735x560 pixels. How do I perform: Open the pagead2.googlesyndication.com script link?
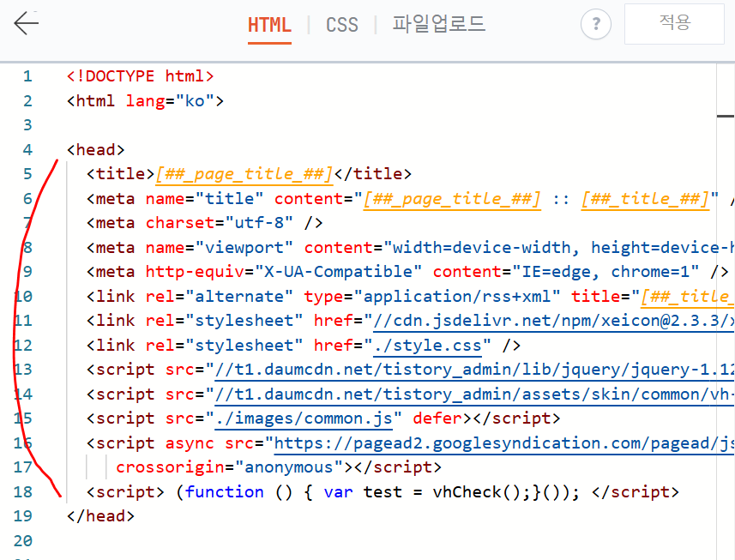point(504,443)
